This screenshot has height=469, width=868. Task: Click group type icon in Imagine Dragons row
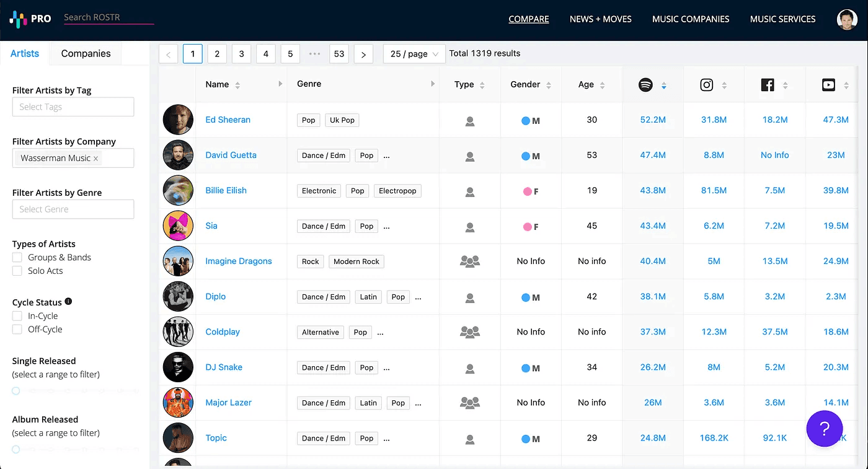(x=470, y=261)
